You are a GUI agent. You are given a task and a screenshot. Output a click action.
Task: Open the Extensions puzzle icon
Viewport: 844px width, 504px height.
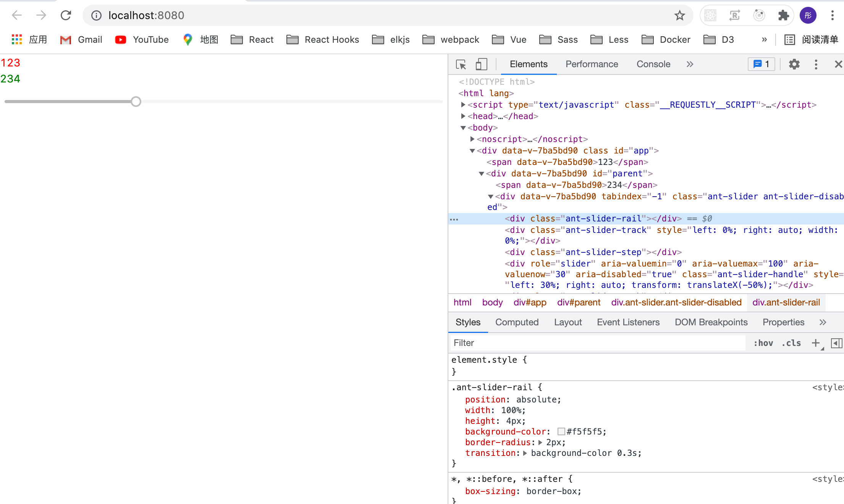(783, 15)
